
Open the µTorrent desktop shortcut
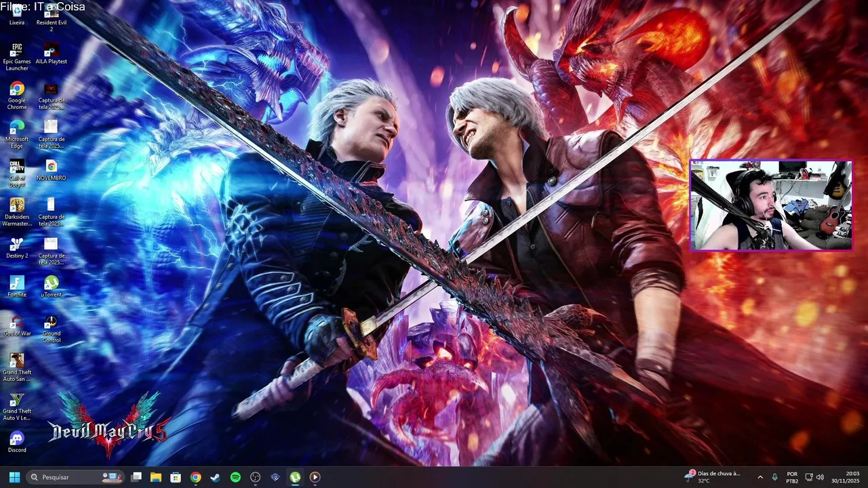coord(51,287)
